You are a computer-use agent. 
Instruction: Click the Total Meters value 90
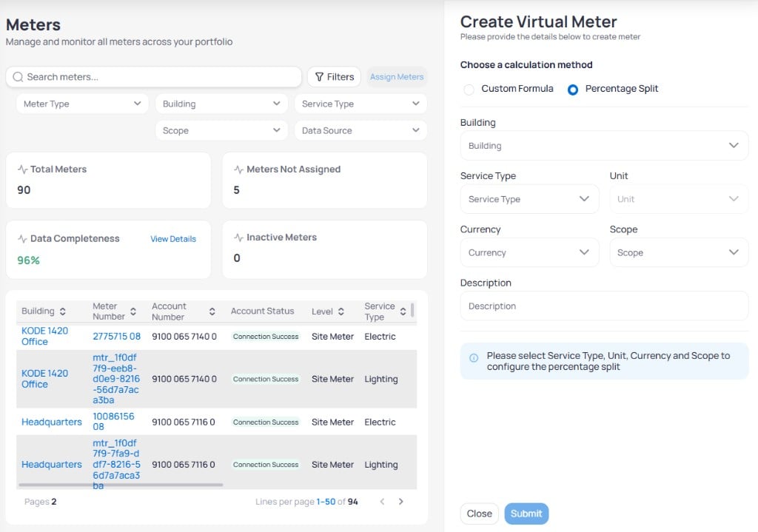pos(24,190)
